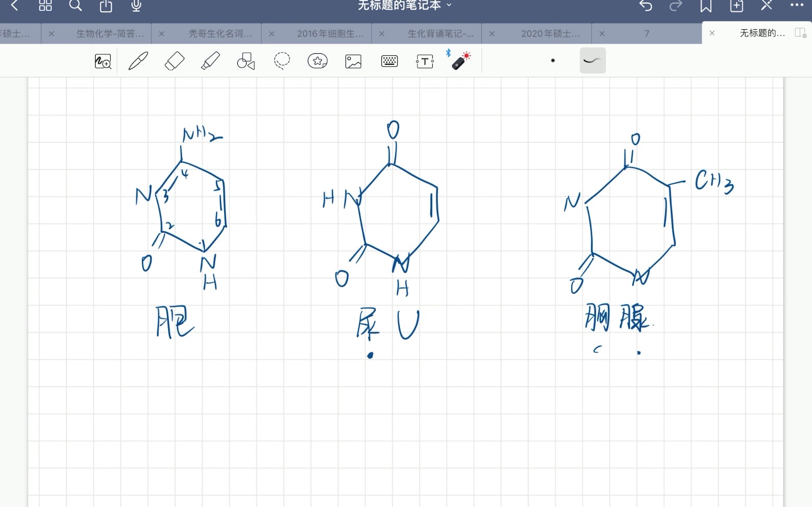The height and width of the screenshot is (507, 812).
Task: Start audio recording with microphone icon
Action: tap(136, 6)
